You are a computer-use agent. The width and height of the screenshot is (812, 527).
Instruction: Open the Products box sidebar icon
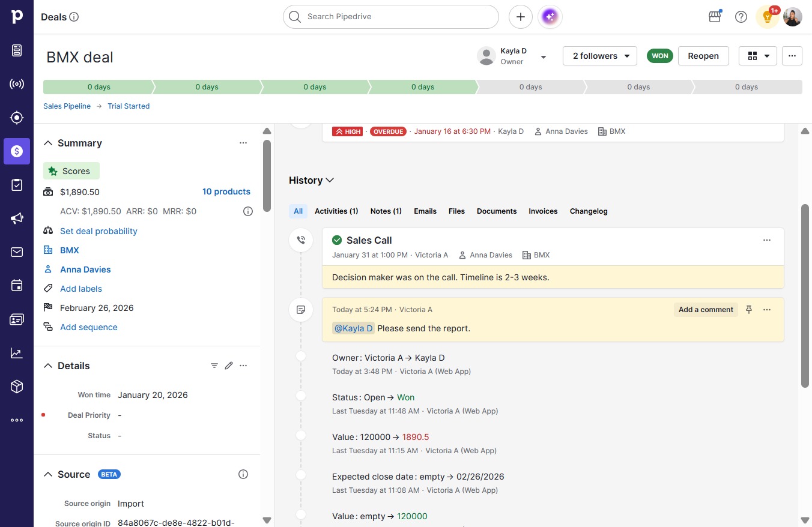pos(17,387)
